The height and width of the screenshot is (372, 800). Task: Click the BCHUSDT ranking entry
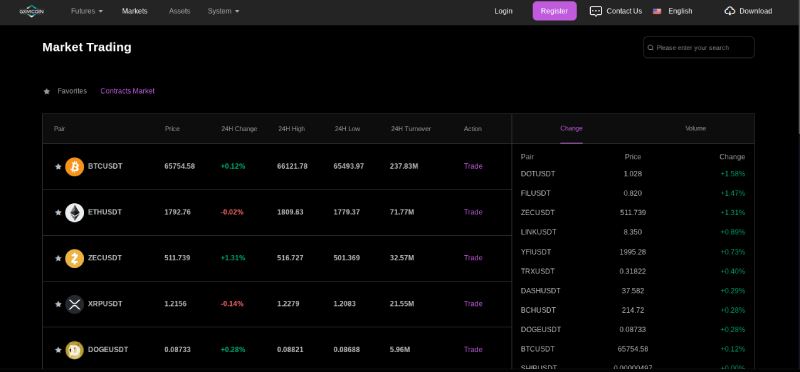pyautogui.click(x=633, y=310)
